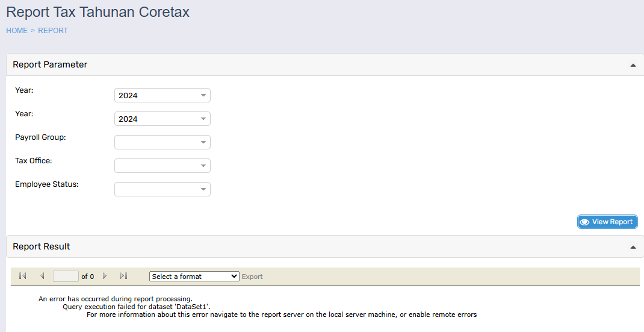This screenshot has height=332, width=644.
Task: Open the Payroll Group dropdown
Action: [162, 142]
